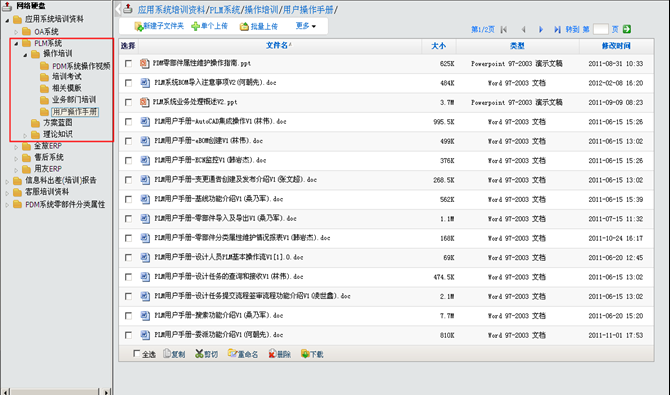Check the box for PLM用户手册-AutoCAD集成操作V1 file
The height and width of the screenshot is (395, 670).
tap(128, 122)
